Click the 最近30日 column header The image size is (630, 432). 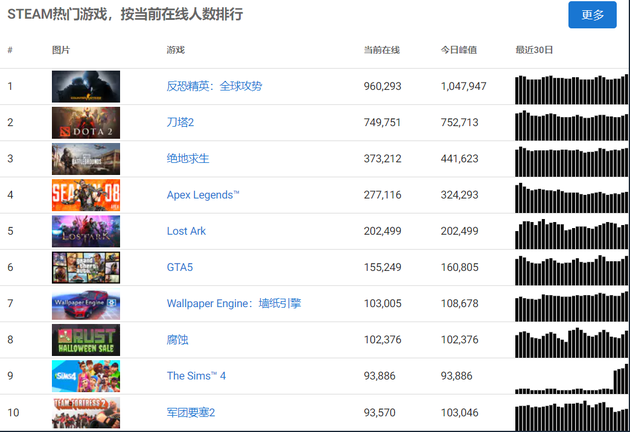(x=534, y=50)
